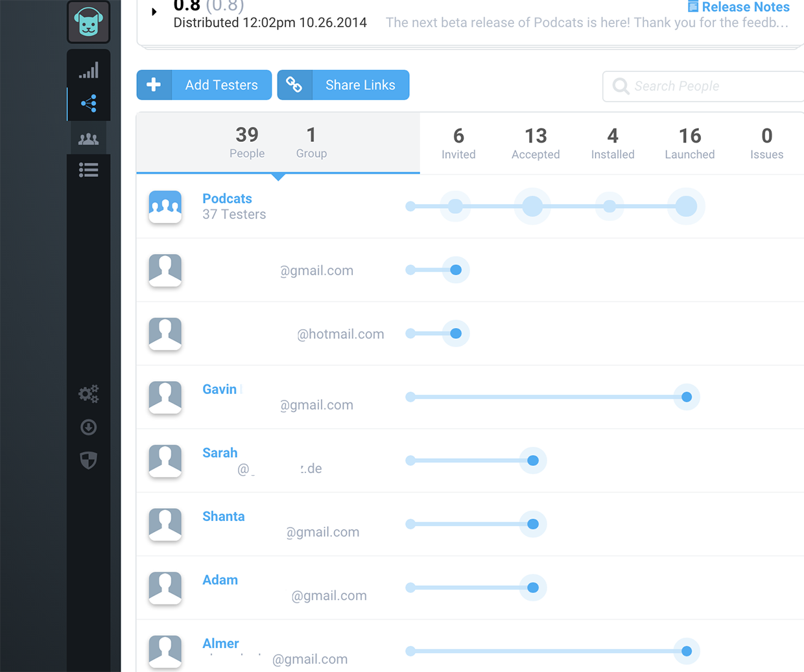This screenshot has width=804, height=672.
Task: Click the chain link icon on Share Links
Action: pyautogui.click(x=294, y=85)
